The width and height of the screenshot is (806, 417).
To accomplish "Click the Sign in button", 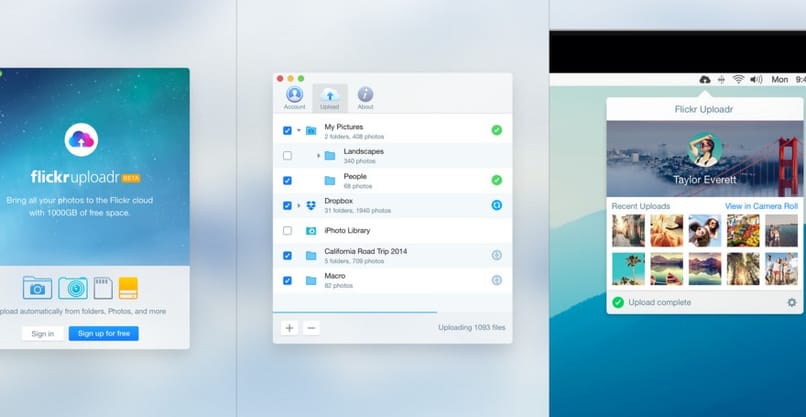I will [42, 333].
